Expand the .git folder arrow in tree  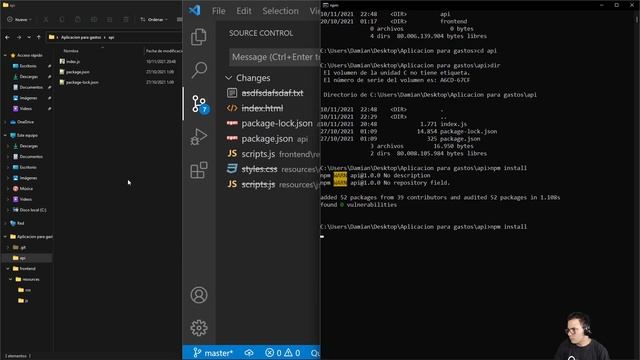tap(8, 247)
